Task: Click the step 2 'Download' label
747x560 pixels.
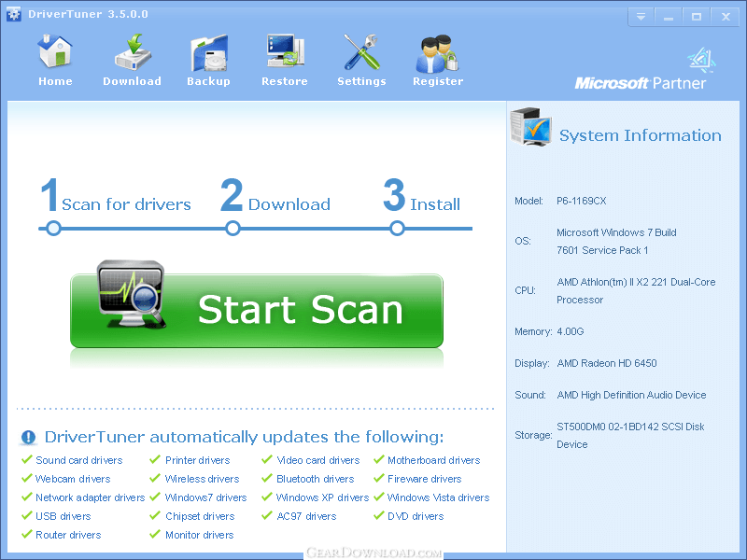Action: point(289,204)
